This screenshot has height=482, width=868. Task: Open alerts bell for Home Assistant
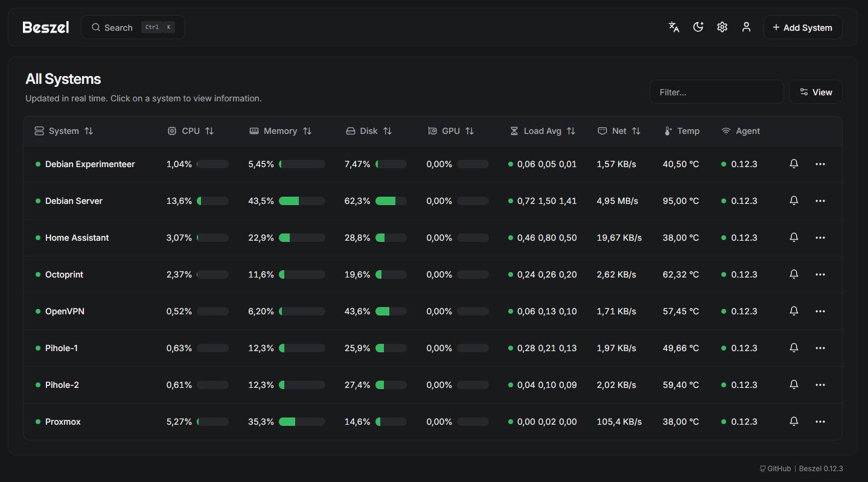794,238
